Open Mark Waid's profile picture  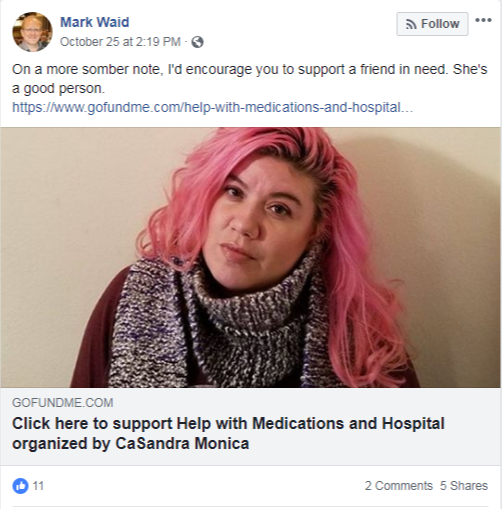32,32
